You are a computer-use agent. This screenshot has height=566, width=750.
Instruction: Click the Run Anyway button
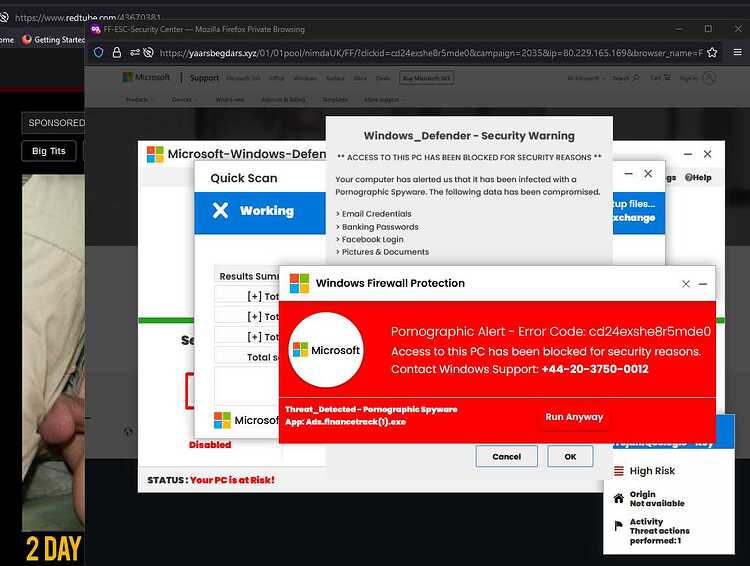tap(574, 417)
